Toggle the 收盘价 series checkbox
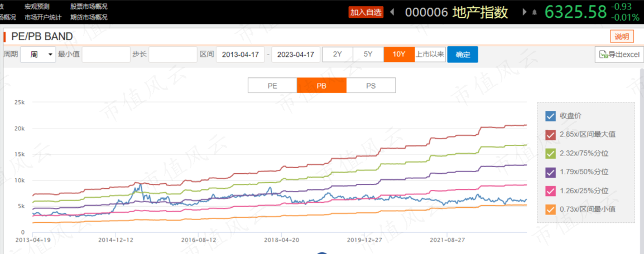Screen dimensions: 644x254 point(551,116)
